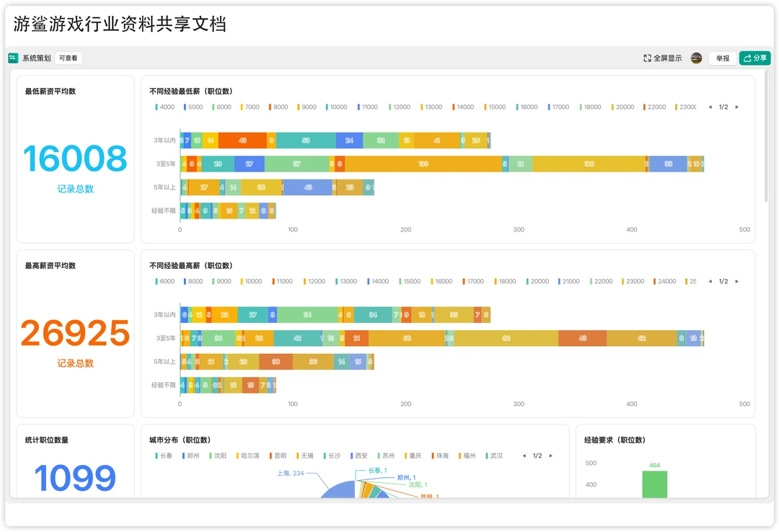This screenshot has width=779, height=532.
Task: Toggle the 22000 legend item in 最低薪 chart
Action: 654,107
